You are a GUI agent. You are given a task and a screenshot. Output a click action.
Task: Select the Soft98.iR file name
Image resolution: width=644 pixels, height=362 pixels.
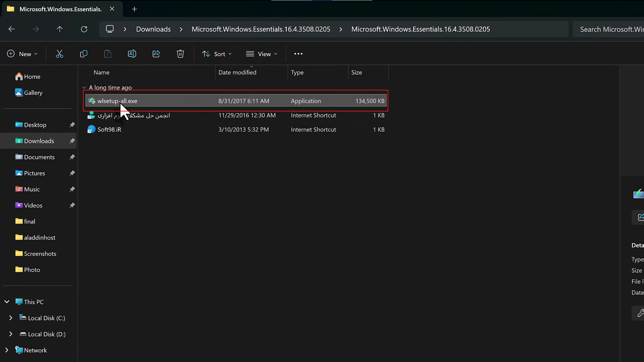tap(109, 129)
